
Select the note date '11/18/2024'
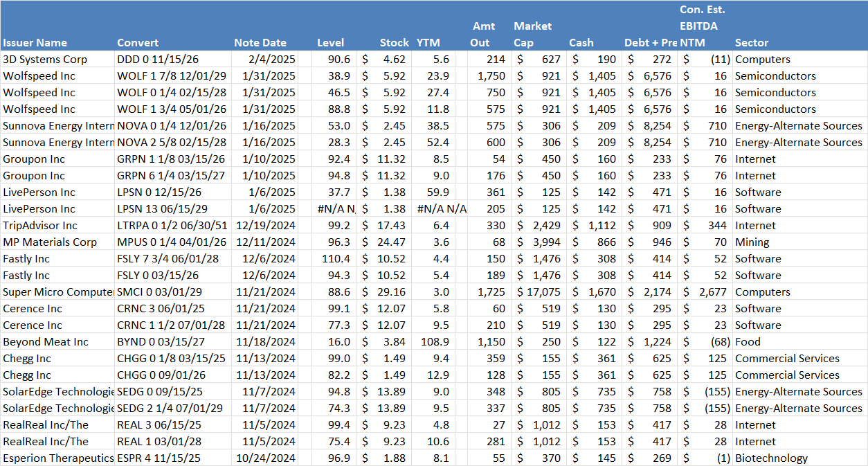(x=266, y=342)
